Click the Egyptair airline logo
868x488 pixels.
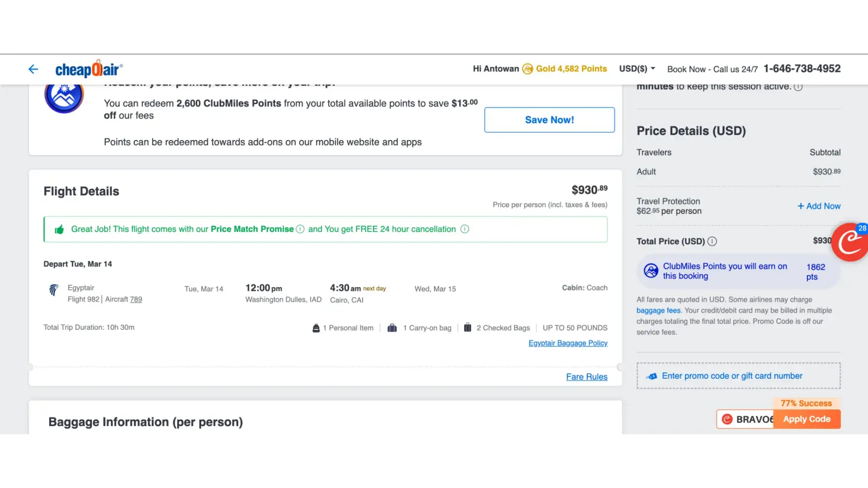54,290
